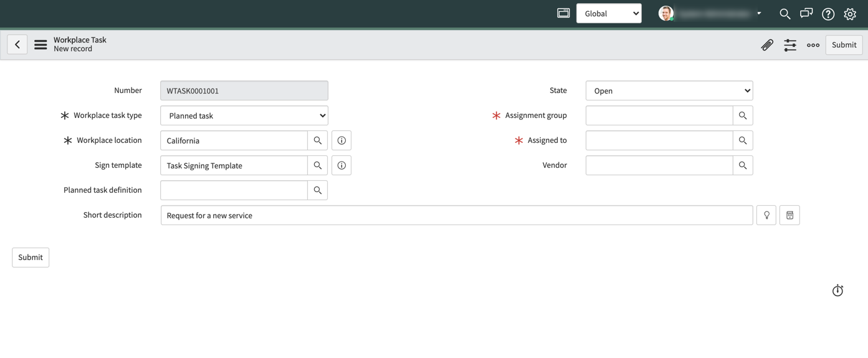Click the Workplace task type label
Screen dimensions: 868x358
point(108,115)
